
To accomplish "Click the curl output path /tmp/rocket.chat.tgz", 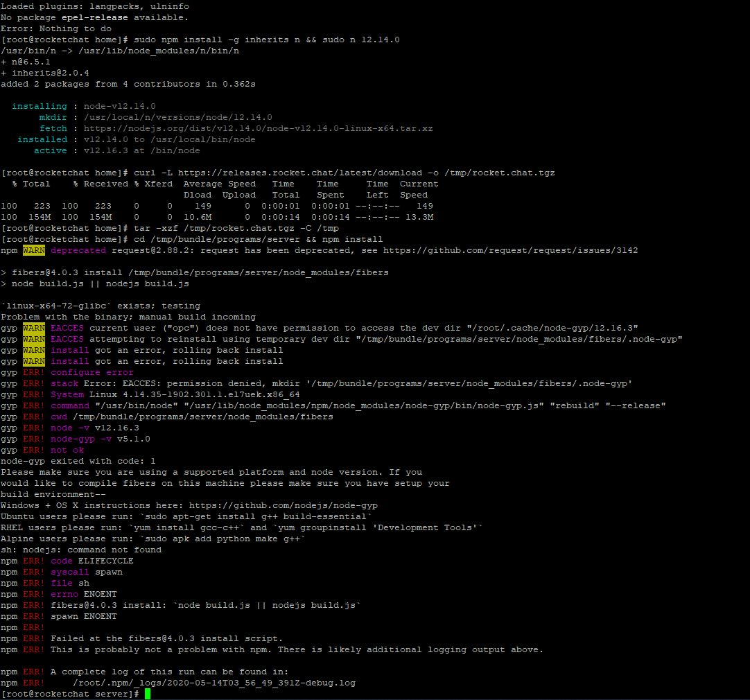I will pos(499,173).
